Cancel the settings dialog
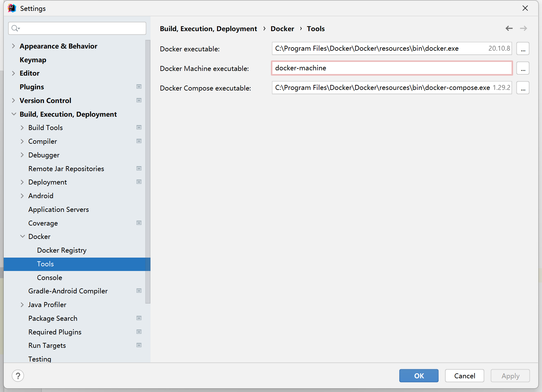 465,376
